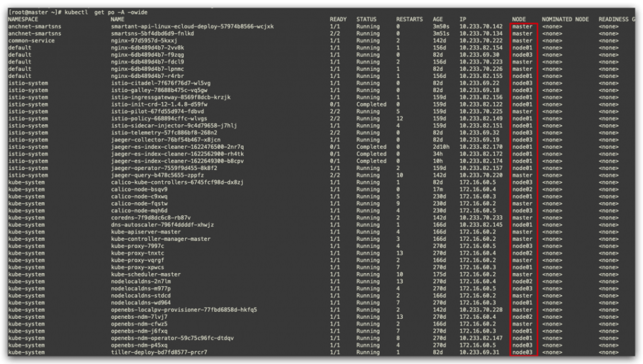Click pod nginx-6db489d4b7-f9zqg
Viewport: 643px width, 364px height.
point(147,55)
